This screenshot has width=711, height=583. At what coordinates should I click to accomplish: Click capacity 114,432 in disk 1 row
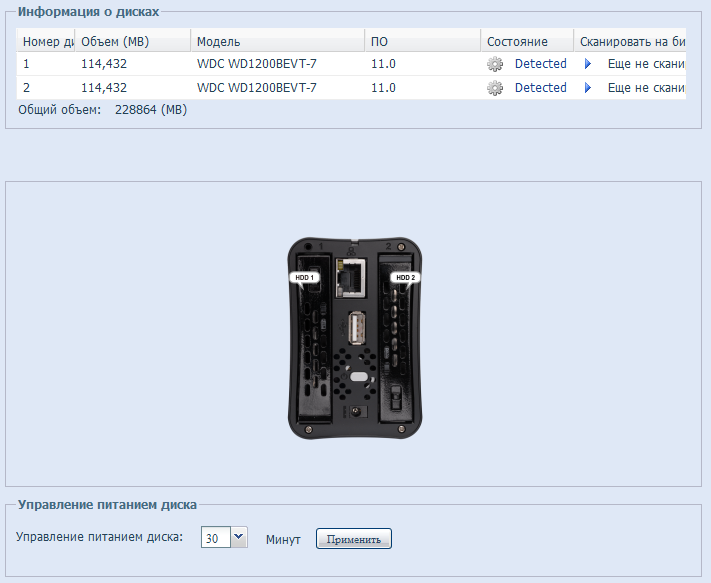click(x=104, y=64)
